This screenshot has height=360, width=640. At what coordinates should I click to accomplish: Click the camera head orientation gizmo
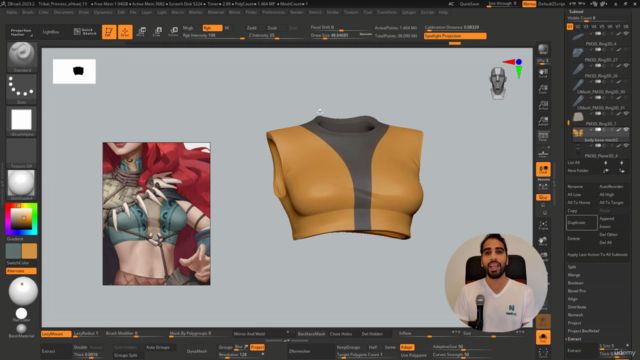pos(498,83)
